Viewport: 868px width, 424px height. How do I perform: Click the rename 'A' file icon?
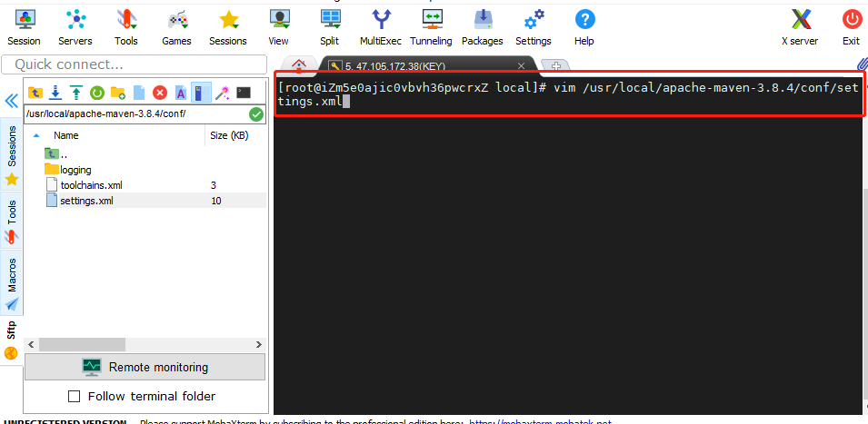tap(181, 93)
